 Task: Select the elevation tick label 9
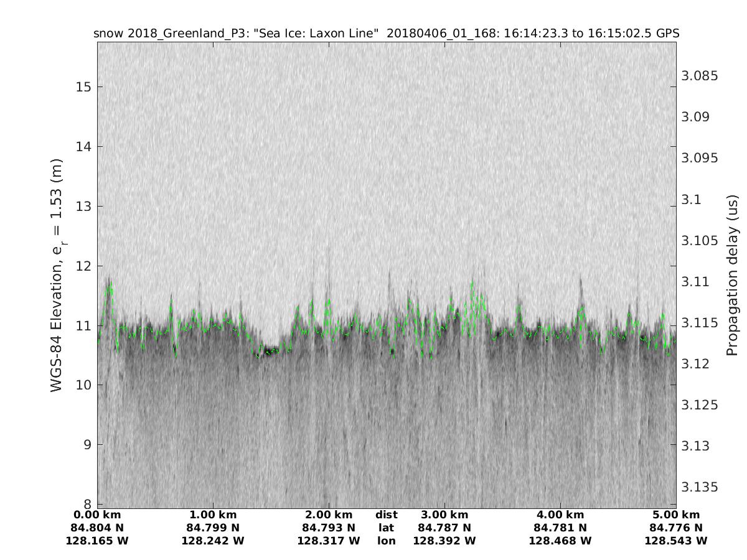[87, 445]
